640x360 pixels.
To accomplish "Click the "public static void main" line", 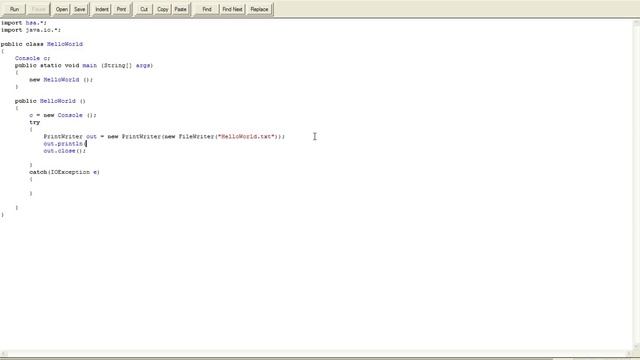I will click(84, 65).
